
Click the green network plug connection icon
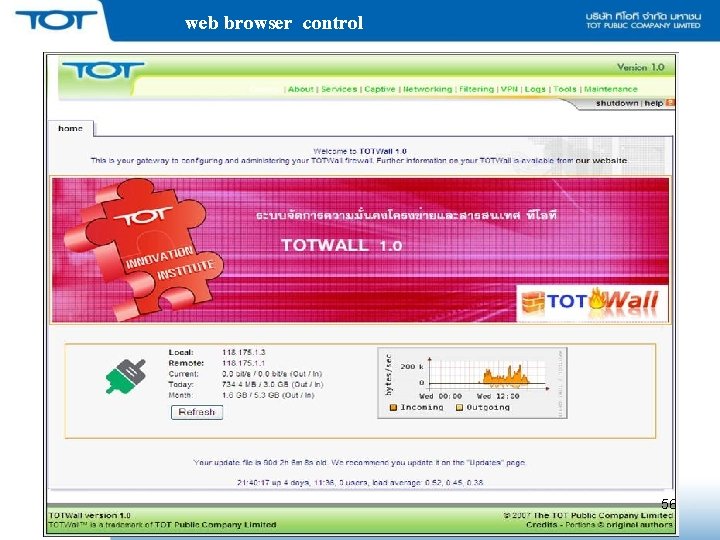click(126, 376)
